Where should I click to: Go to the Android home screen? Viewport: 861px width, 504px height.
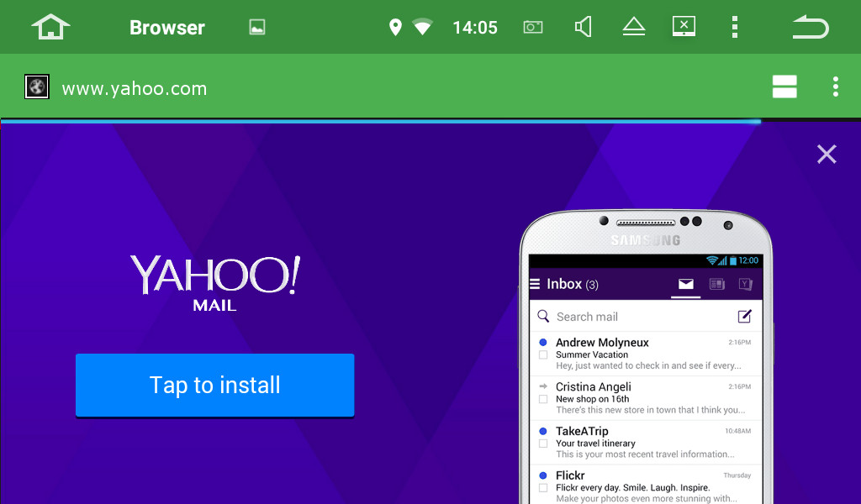tap(50, 27)
